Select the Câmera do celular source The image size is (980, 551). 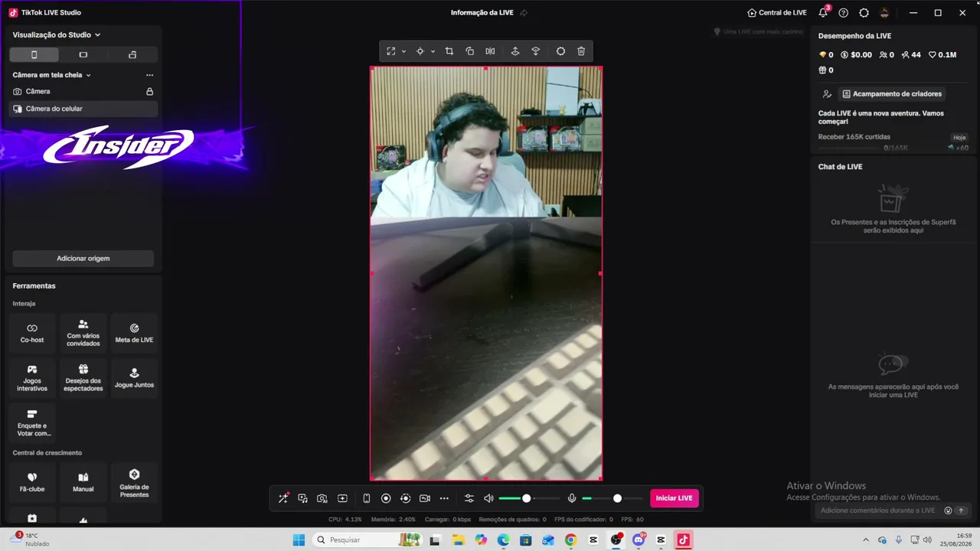[x=83, y=109]
